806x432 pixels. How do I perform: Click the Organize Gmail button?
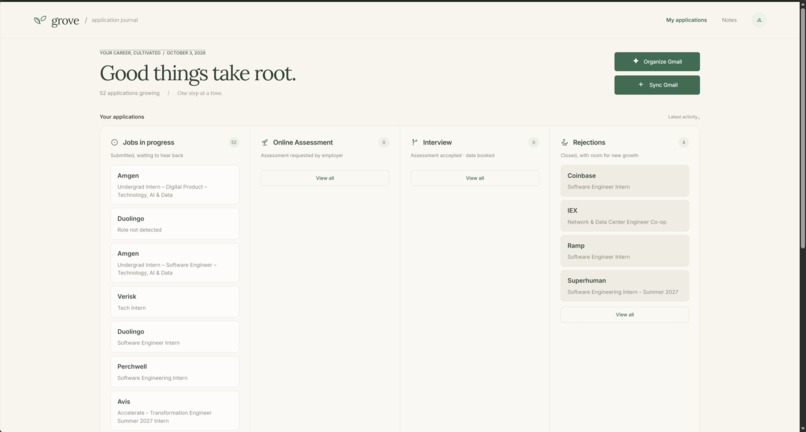[x=657, y=61]
